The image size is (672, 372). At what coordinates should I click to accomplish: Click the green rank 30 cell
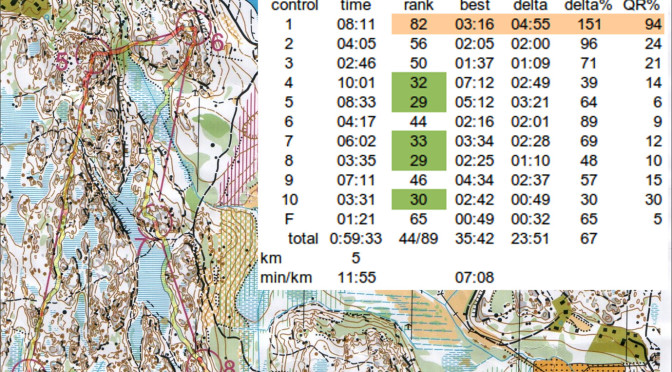[x=419, y=199]
